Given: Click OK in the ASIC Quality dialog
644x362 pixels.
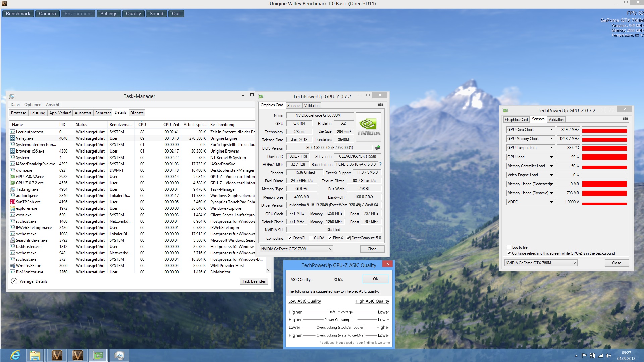Looking at the screenshot, I should [x=376, y=279].
